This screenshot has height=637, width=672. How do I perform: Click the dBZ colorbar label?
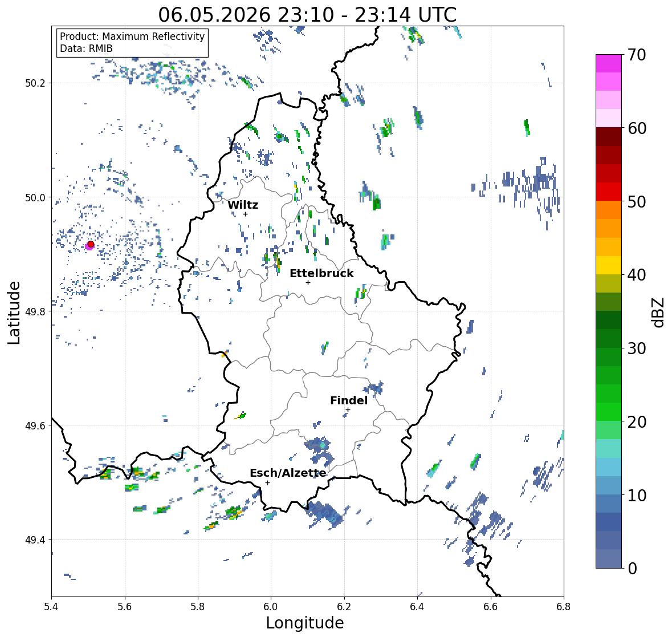point(658,312)
